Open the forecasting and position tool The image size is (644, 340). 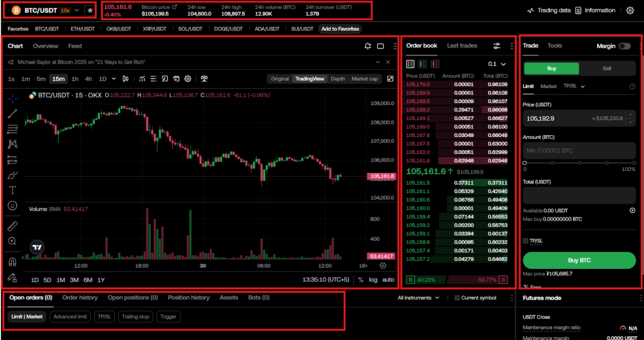pyautogui.click(x=13, y=160)
